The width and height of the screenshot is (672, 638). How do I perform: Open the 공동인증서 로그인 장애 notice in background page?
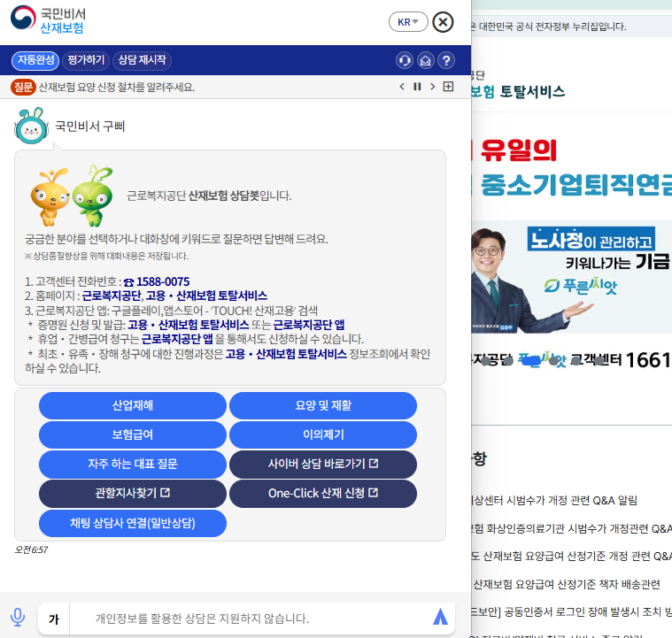tap(572, 611)
